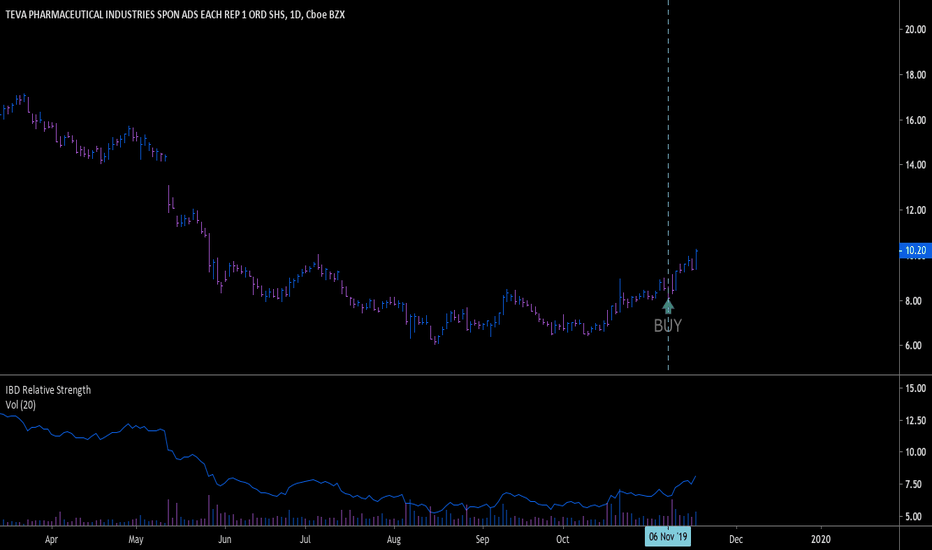Click the Sep label on time axis
The width and height of the screenshot is (932, 550).
tap(482, 539)
